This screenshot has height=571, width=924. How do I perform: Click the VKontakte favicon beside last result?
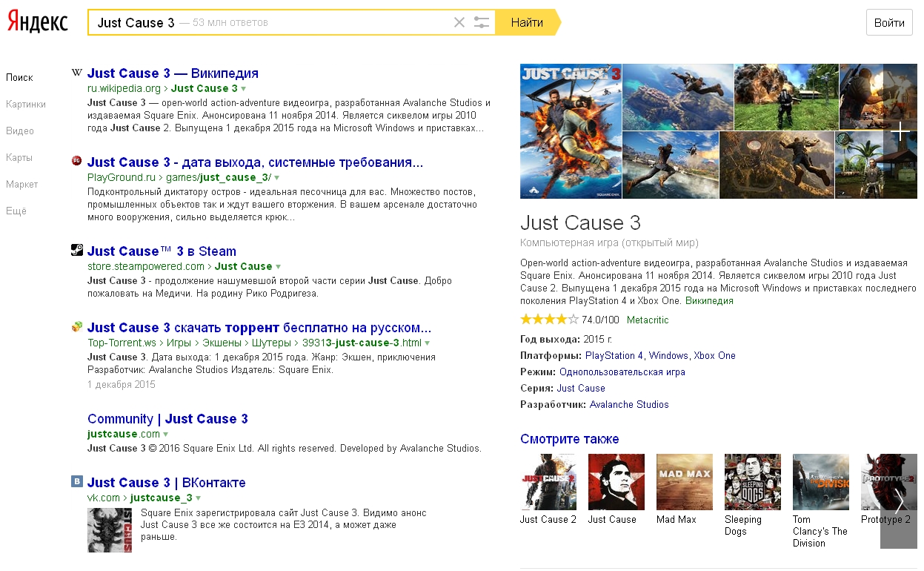[x=77, y=482]
